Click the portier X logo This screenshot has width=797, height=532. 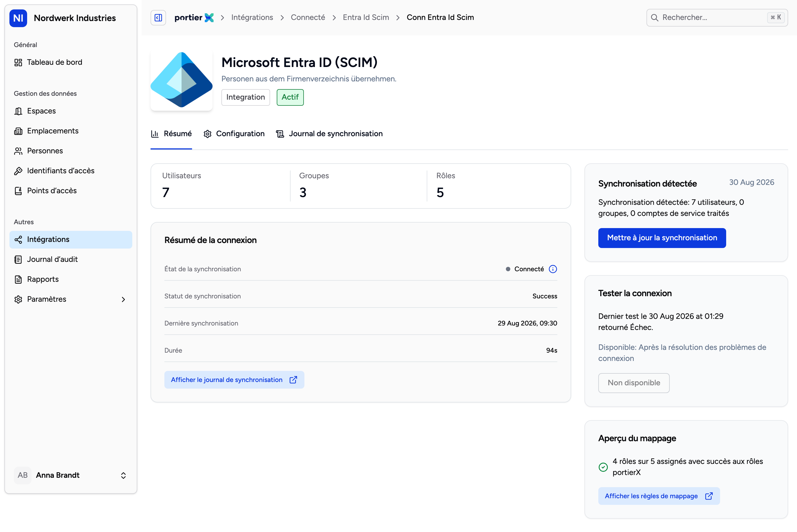(x=194, y=18)
